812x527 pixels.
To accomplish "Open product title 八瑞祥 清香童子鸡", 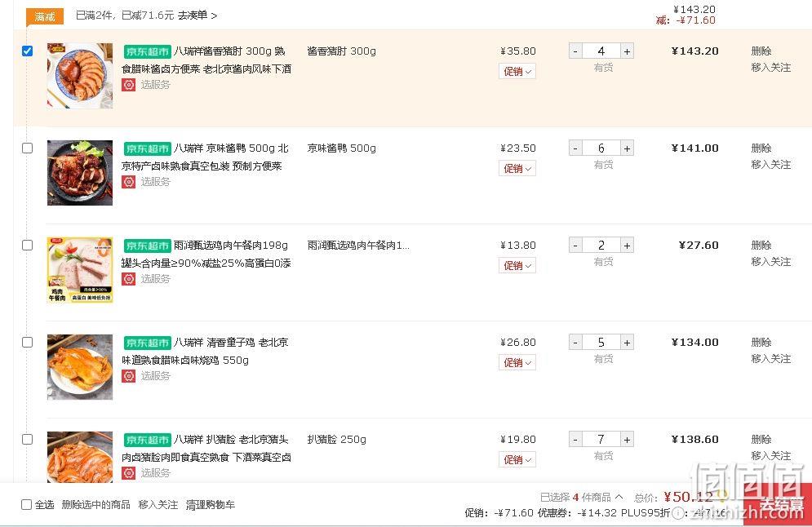I will pos(205,351).
